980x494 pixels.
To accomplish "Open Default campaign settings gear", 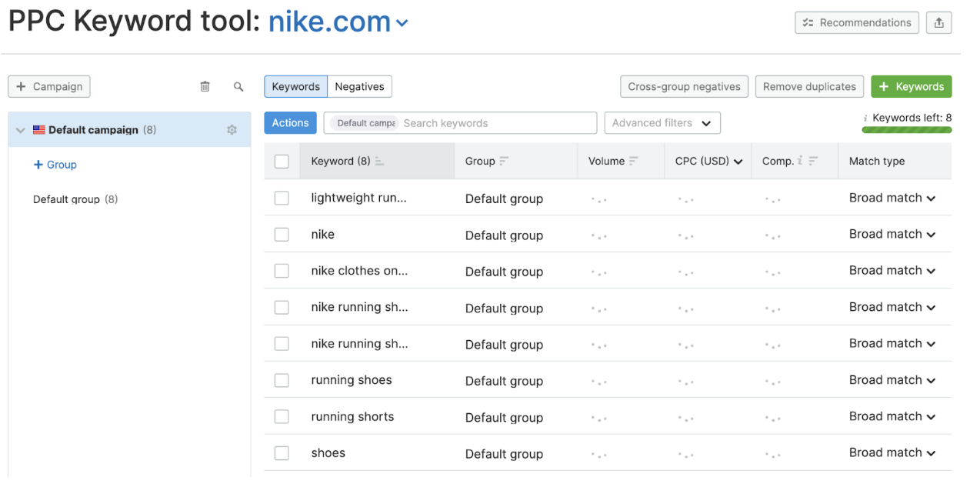I will coord(232,130).
